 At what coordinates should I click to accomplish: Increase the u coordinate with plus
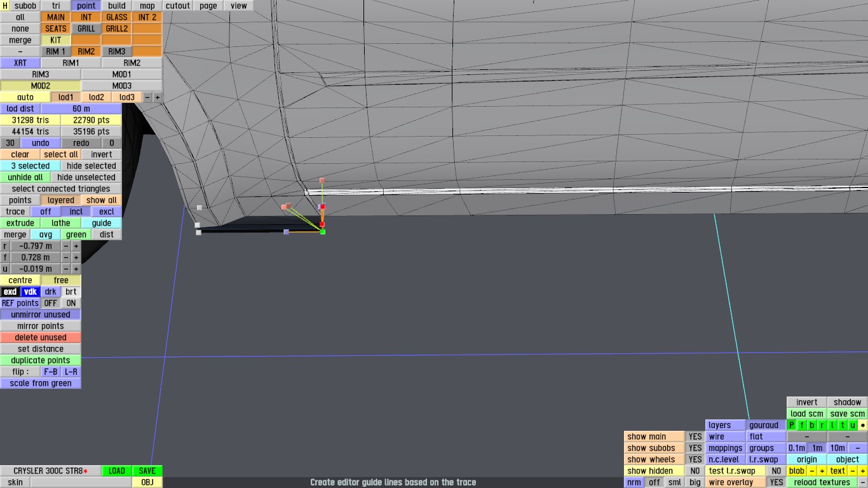(x=76, y=269)
